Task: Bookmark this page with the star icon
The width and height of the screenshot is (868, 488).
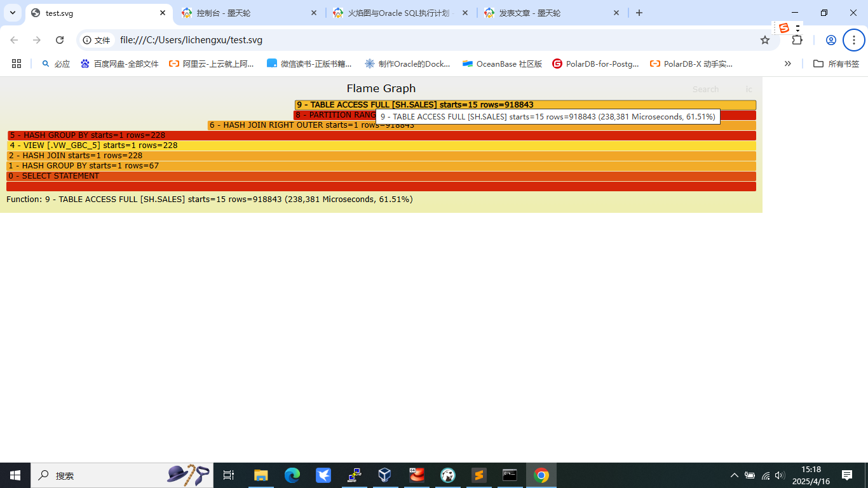Action: 765,40
